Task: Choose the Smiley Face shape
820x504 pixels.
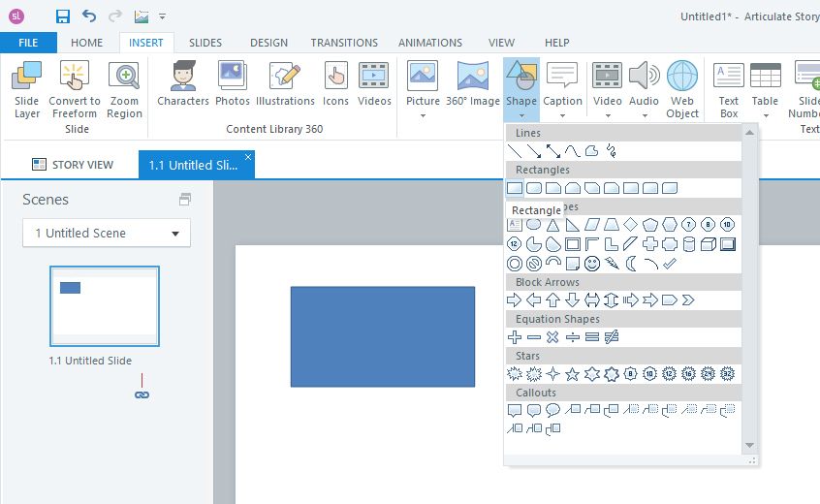Action: (592, 264)
